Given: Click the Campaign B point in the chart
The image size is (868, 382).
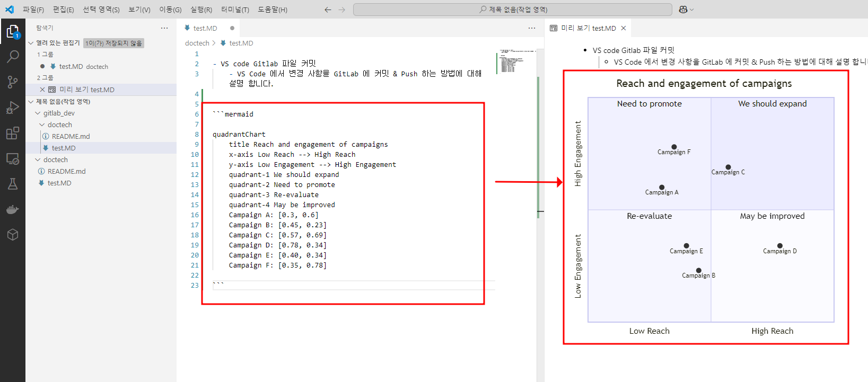Looking at the screenshot, I should click(x=698, y=270).
